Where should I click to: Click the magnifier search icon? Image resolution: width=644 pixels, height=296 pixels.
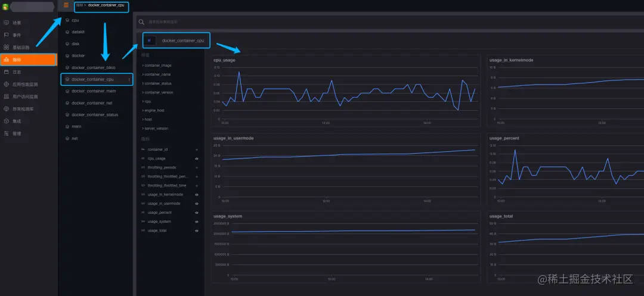tap(141, 21)
